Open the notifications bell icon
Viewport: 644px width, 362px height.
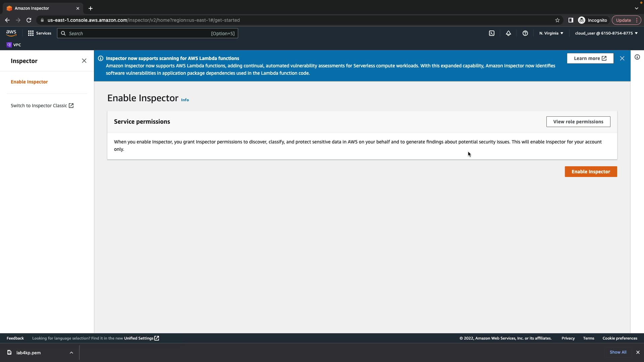[508, 33]
